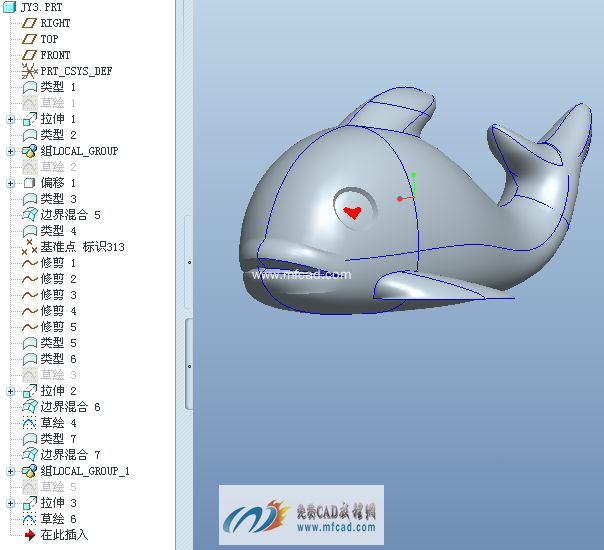Click the 组LOCAL_GROUP group icon
Screen dimensions: 604x550
[29, 151]
